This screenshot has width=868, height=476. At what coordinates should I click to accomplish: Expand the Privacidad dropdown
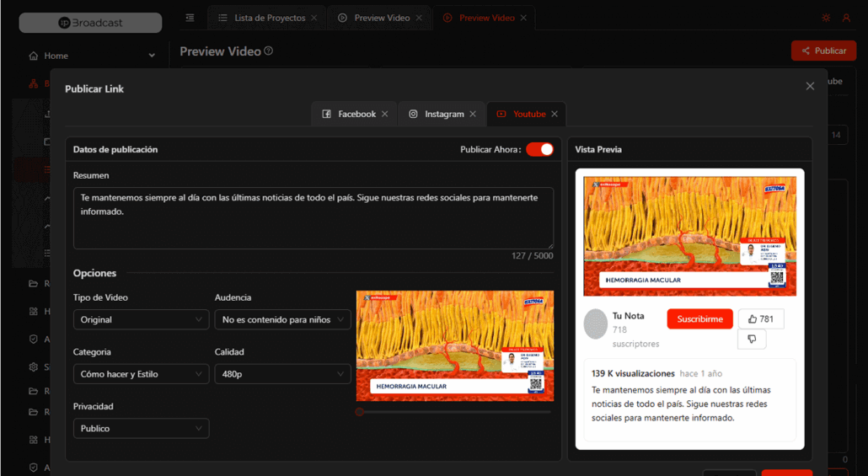tap(141, 428)
